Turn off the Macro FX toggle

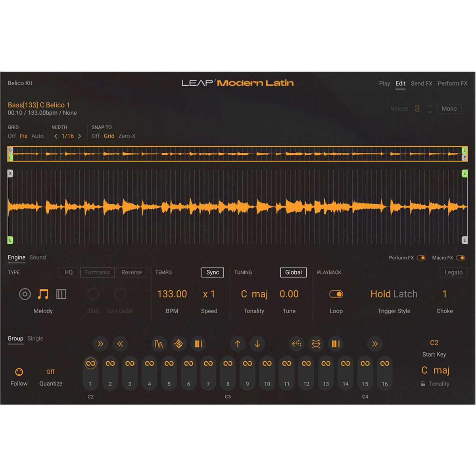(x=460, y=258)
